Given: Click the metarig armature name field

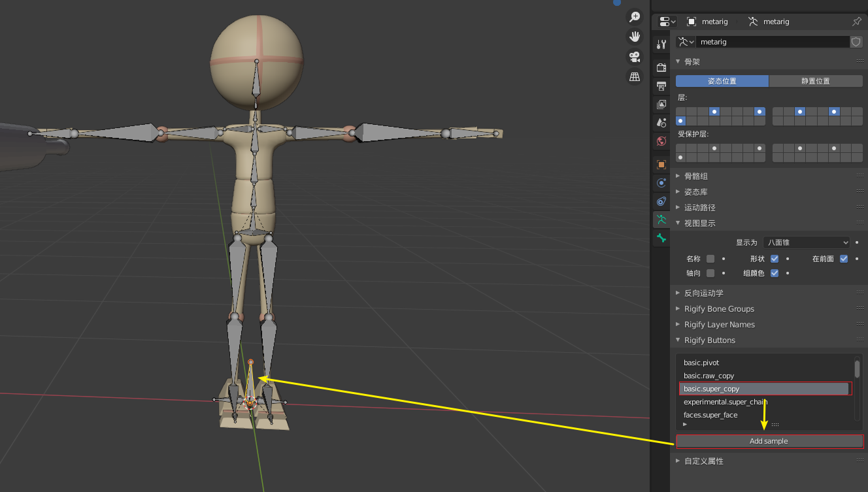Looking at the screenshot, I should (x=773, y=42).
